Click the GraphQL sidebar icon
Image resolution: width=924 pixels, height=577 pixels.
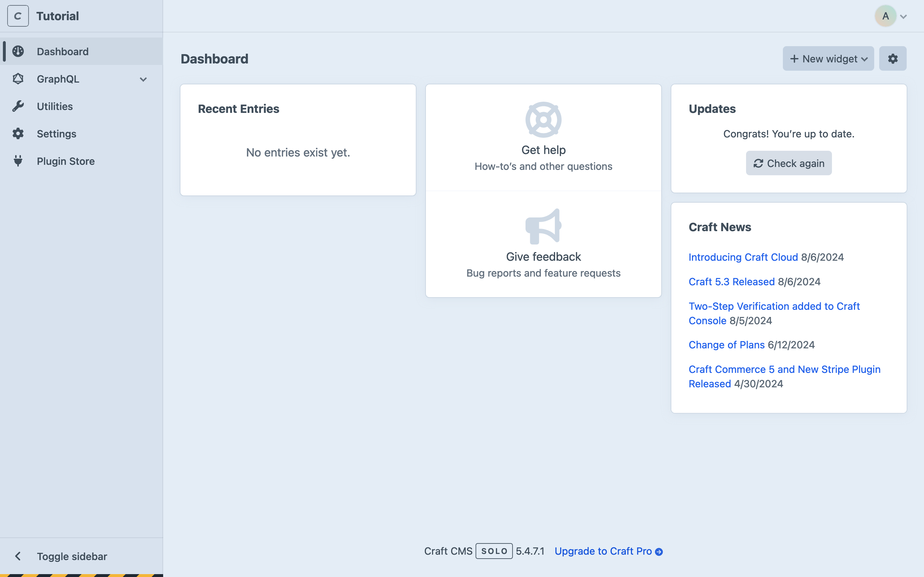(18, 79)
